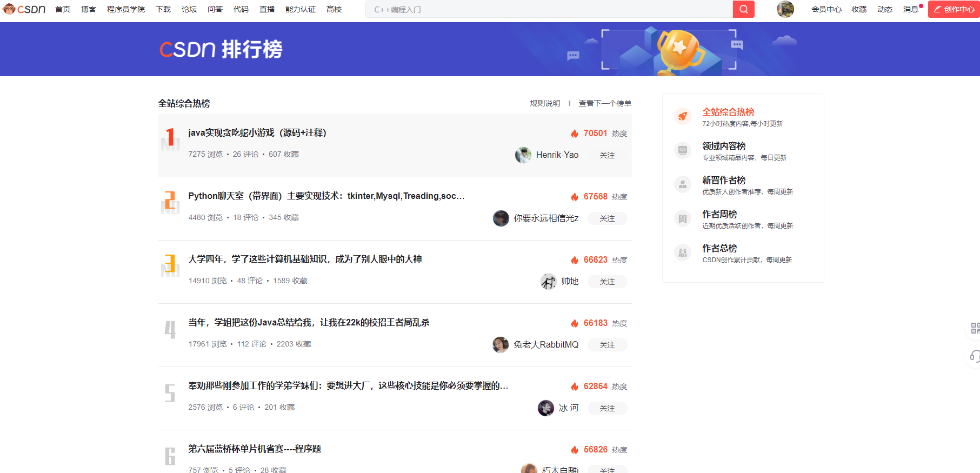Click avatar of author 冰 河
Image resolution: width=980 pixels, height=473 pixels.
546,408
